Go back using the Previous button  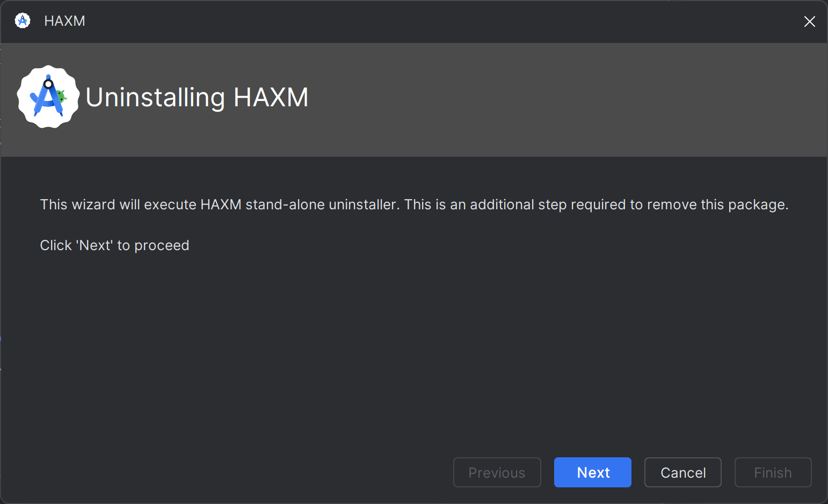pos(497,472)
